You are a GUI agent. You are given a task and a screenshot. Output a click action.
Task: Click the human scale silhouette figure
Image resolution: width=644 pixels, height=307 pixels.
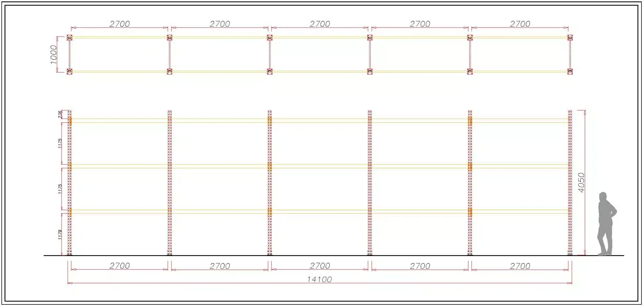click(607, 224)
